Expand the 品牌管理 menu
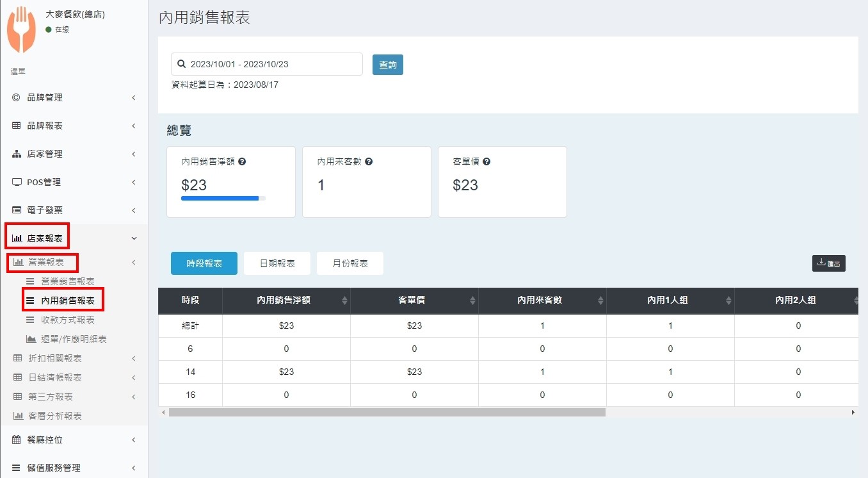 coord(74,97)
